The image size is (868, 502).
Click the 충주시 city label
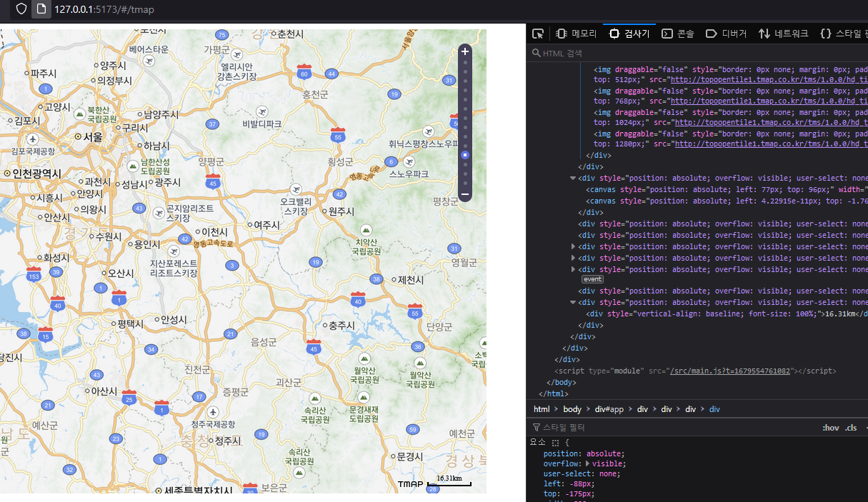[x=338, y=326]
